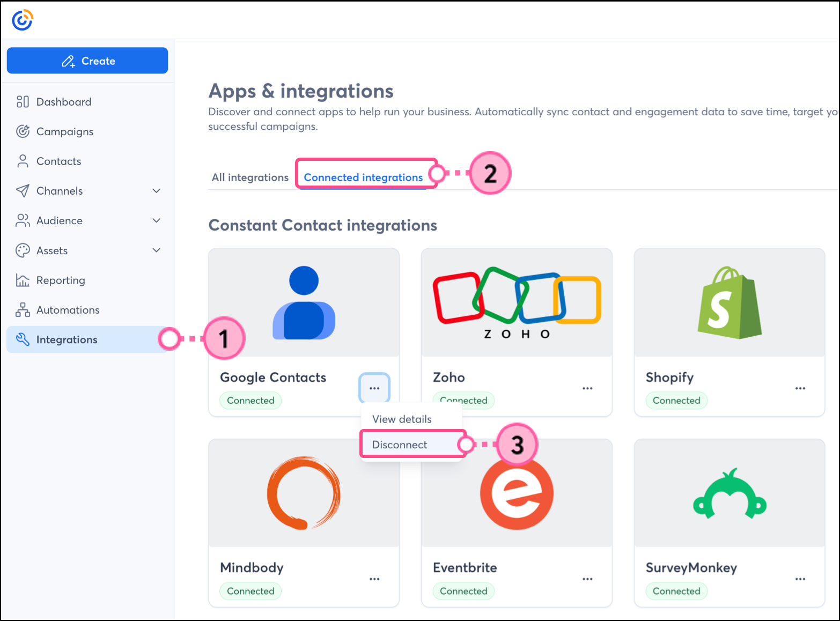The height and width of the screenshot is (621, 840).
Task: Open Zoho card more options menu
Action: [587, 388]
